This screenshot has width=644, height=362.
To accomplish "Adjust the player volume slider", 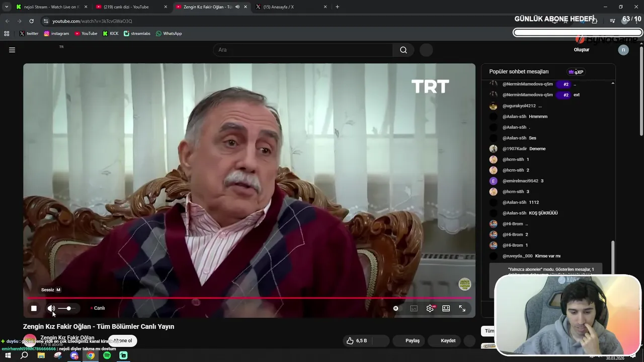I will [66, 308].
